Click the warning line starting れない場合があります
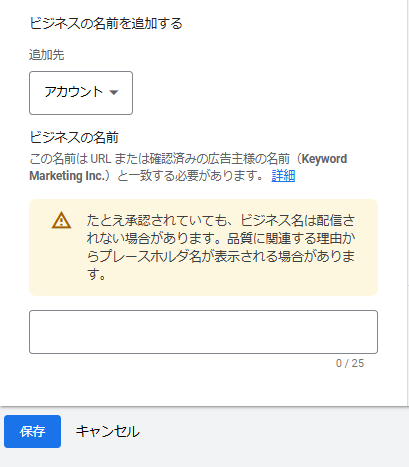Image resolution: width=409 pixels, height=467 pixels. [221, 238]
